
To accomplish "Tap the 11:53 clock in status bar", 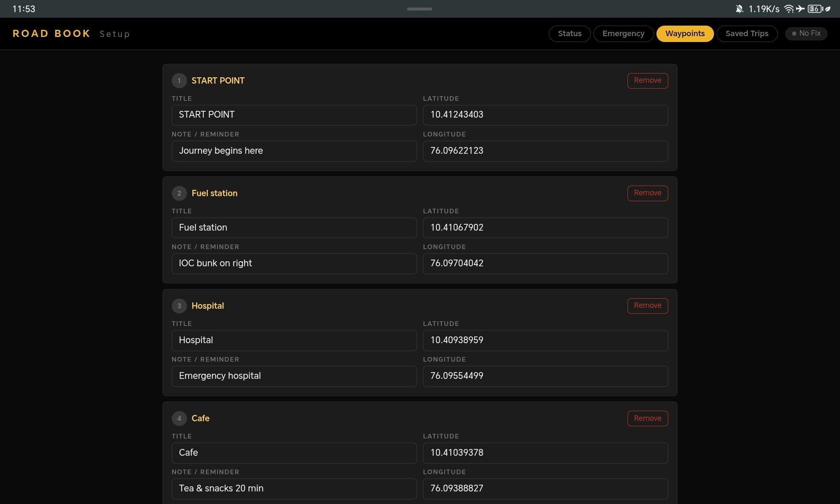I will [x=24, y=9].
